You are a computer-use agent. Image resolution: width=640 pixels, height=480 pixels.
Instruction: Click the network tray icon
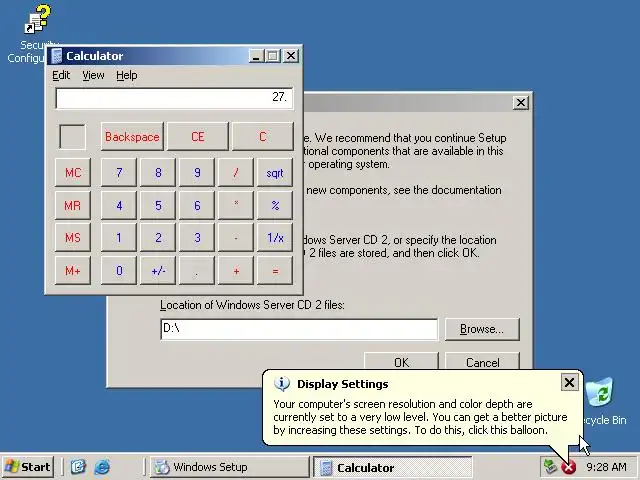[x=550, y=467]
